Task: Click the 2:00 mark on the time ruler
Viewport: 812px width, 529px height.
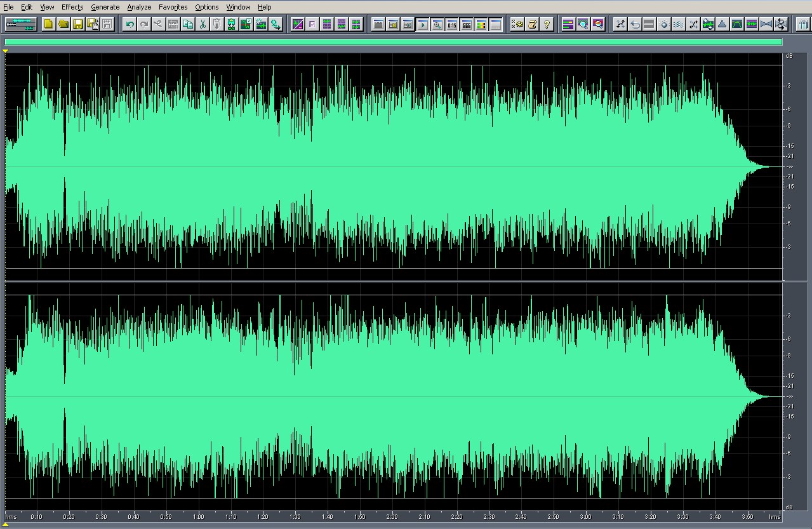Action: coord(392,517)
